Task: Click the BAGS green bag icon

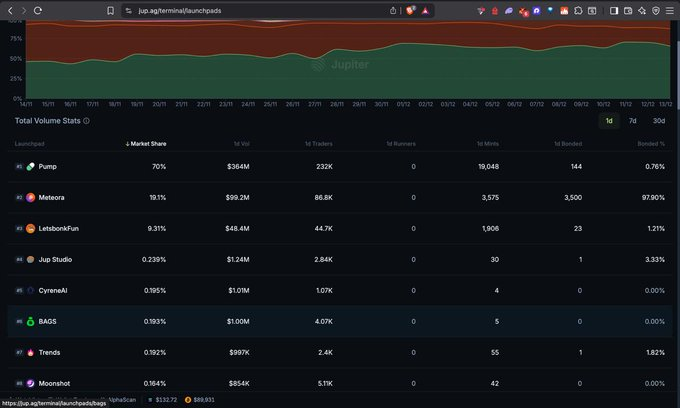Action: pos(30,322)
